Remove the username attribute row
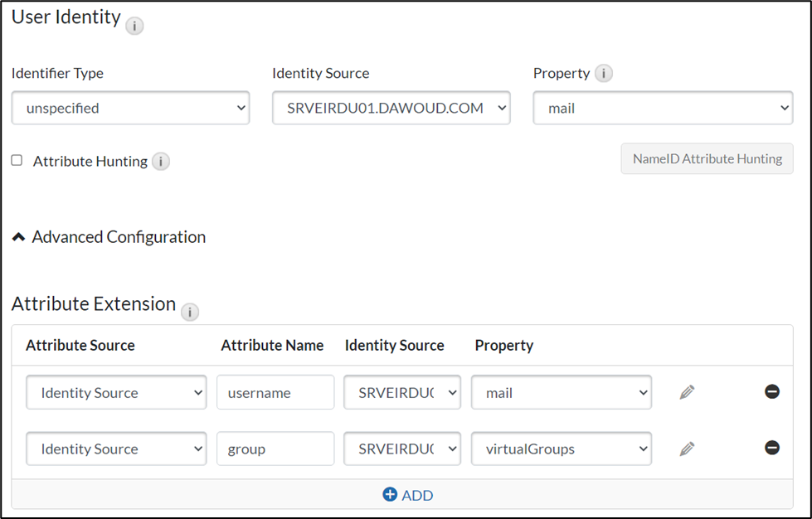 [771, 392]
